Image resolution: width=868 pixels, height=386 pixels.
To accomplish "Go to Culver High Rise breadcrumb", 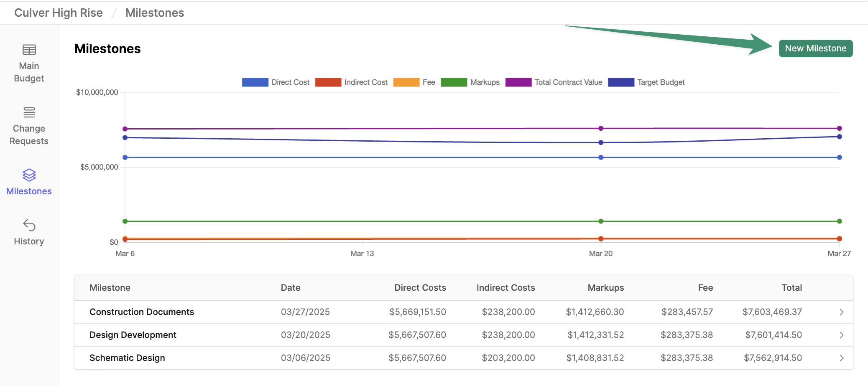I will (x=59, y=13).
